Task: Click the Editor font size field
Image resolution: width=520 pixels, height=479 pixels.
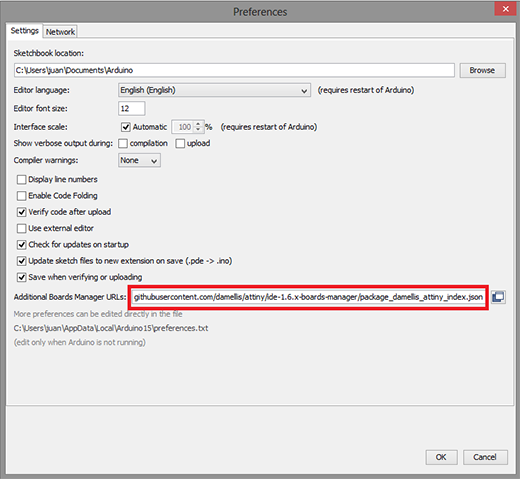Action: click(x=132, y=109)
